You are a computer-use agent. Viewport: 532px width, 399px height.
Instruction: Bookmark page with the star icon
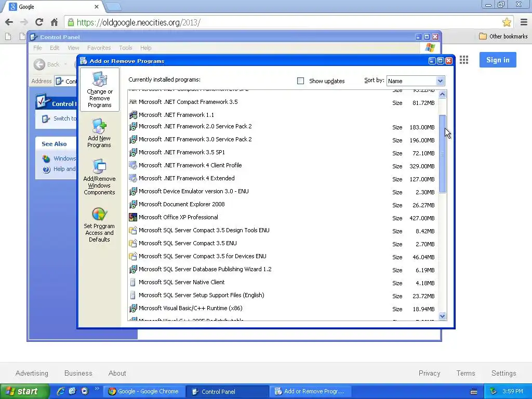click(x=507, y=22)
